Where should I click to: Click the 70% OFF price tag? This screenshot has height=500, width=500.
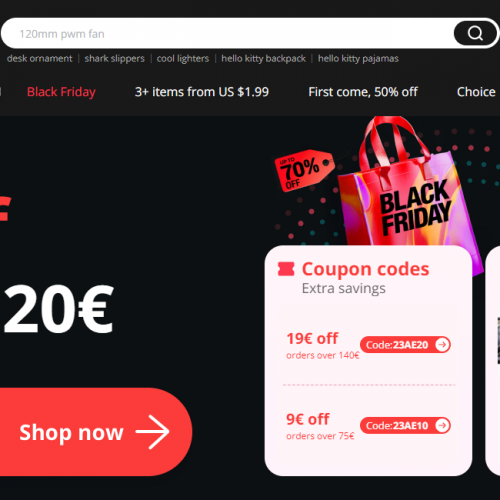(x=304, y=170)
